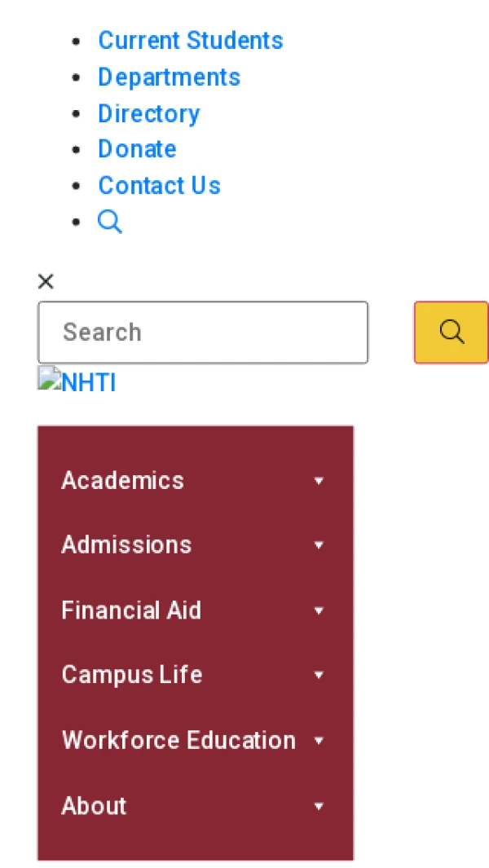Go to the Departments link
Viewport: 489px width, 868px height.
coord(169,77)
